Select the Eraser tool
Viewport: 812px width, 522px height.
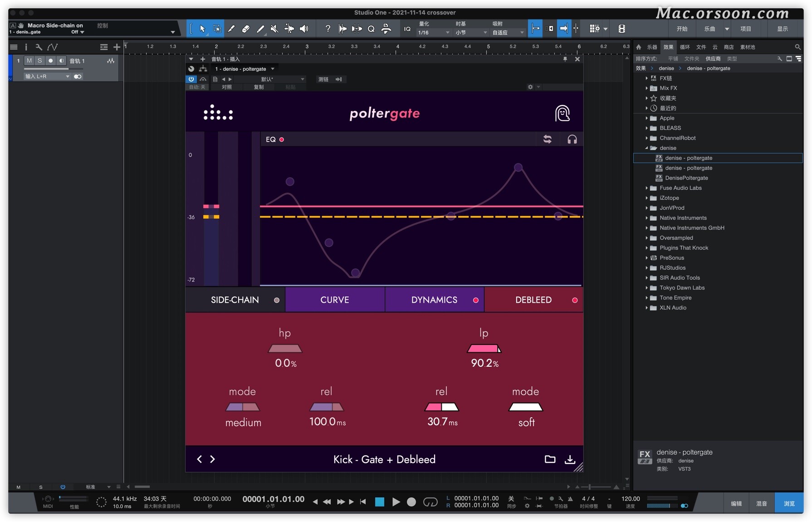click(x=245, y=29)
